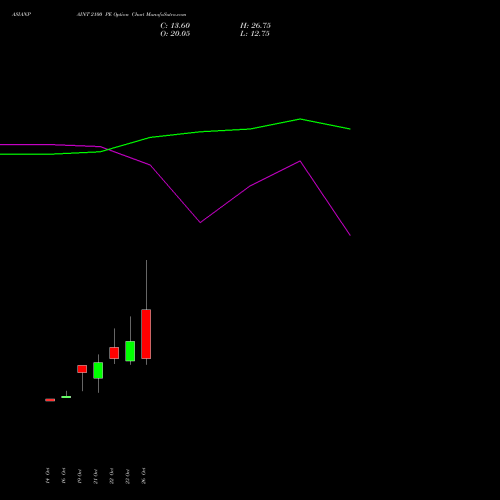Screen dimensions: 500x500
Task: Click the close value C: 13.60
Action: coord(175,26)
